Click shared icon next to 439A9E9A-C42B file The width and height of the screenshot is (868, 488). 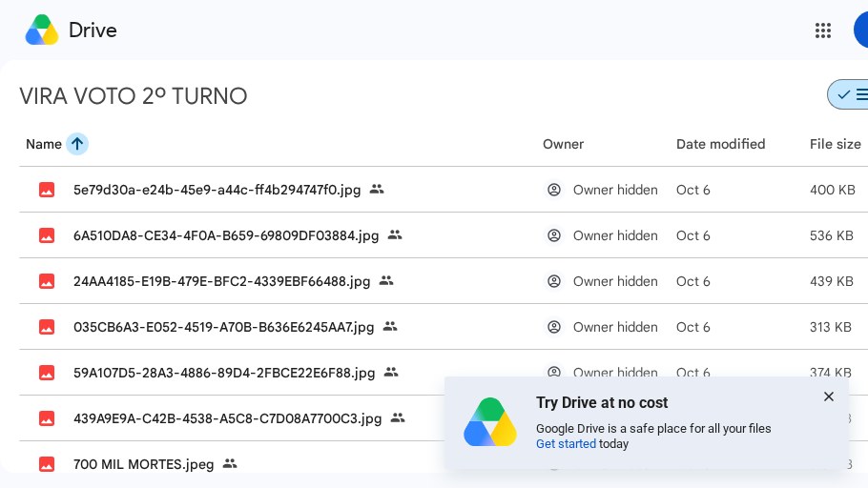398,417
